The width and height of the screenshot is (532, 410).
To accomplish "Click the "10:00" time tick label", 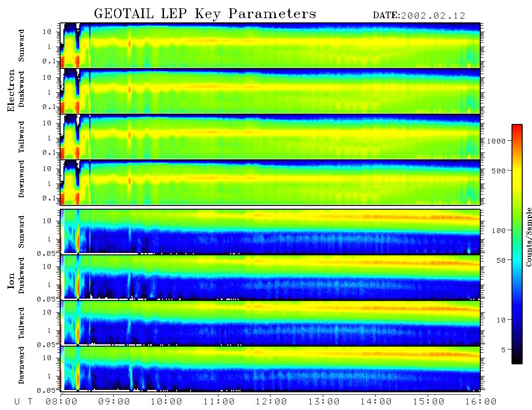I will 166,402.
